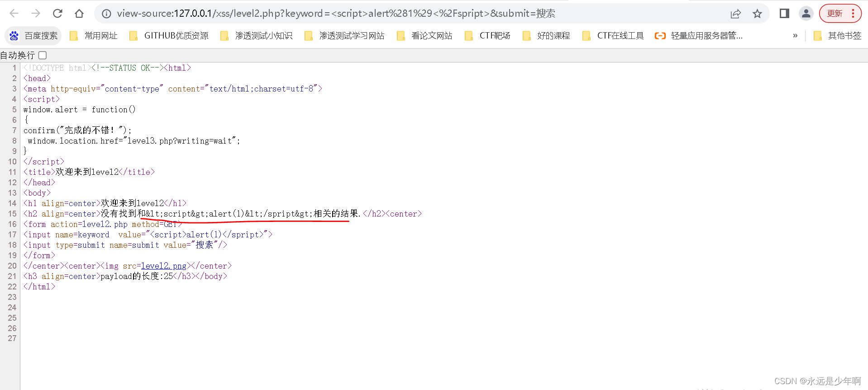Open 常用网址 bookmark folder
868x390 pixels.
tap(94, 36)
